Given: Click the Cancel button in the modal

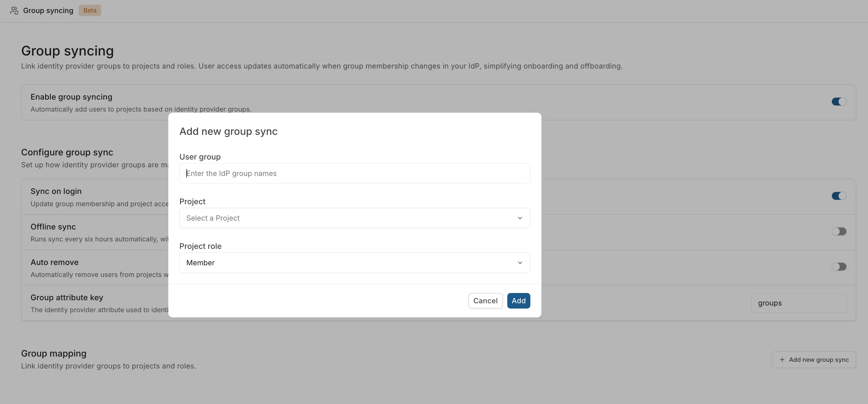Looking at the screenshot, I should [485, 301].
